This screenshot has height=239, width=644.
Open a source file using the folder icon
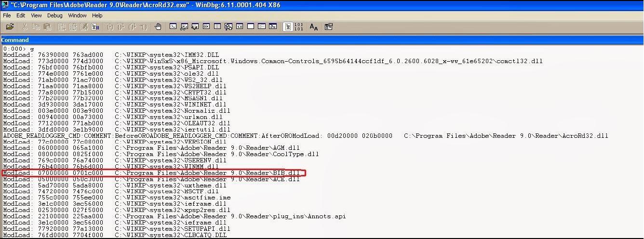[10, 27]
